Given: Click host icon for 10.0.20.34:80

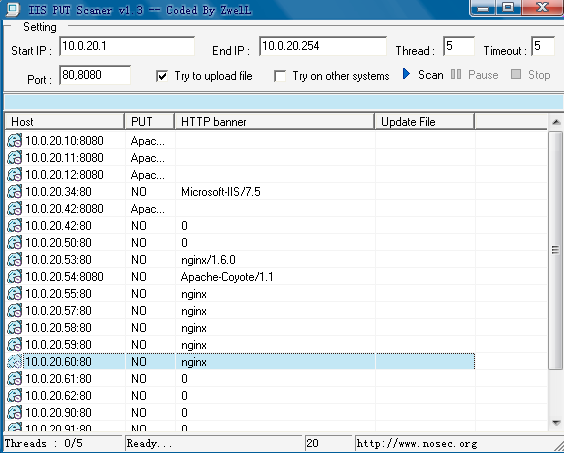Looking at the screenshot, I should pos(14,192).
